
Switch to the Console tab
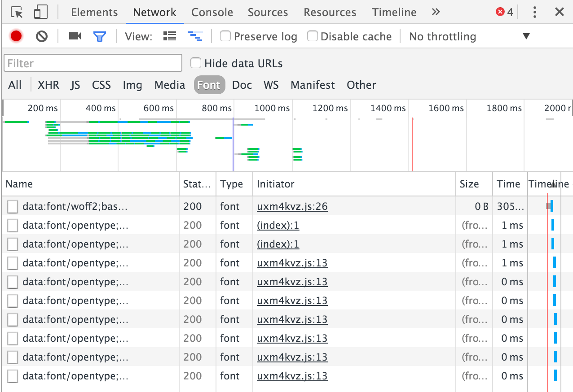point(212,12)
